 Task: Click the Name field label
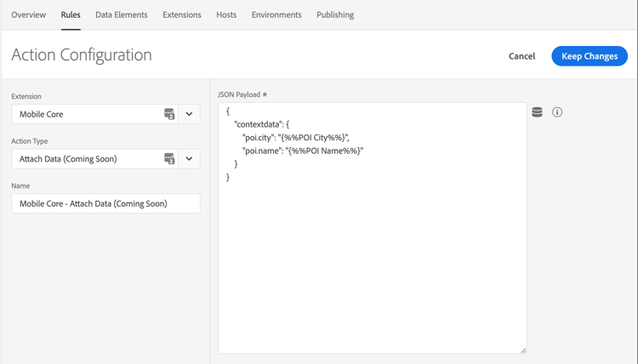pos(20,186)
